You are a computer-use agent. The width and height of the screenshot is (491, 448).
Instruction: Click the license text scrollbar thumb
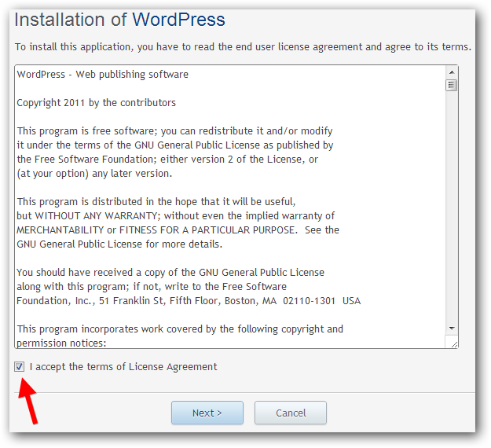(x=451, y=85)
